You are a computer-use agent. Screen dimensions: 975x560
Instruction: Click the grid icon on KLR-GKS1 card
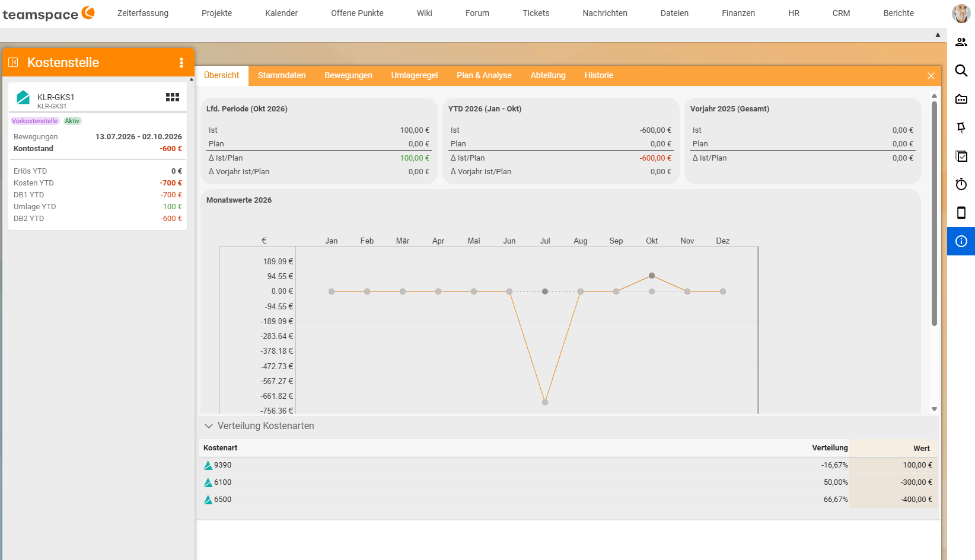tap(173, 97)
